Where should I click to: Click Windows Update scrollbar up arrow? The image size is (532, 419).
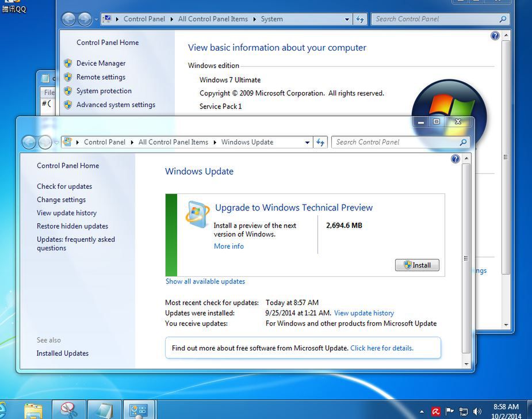(x=466, y=158)
